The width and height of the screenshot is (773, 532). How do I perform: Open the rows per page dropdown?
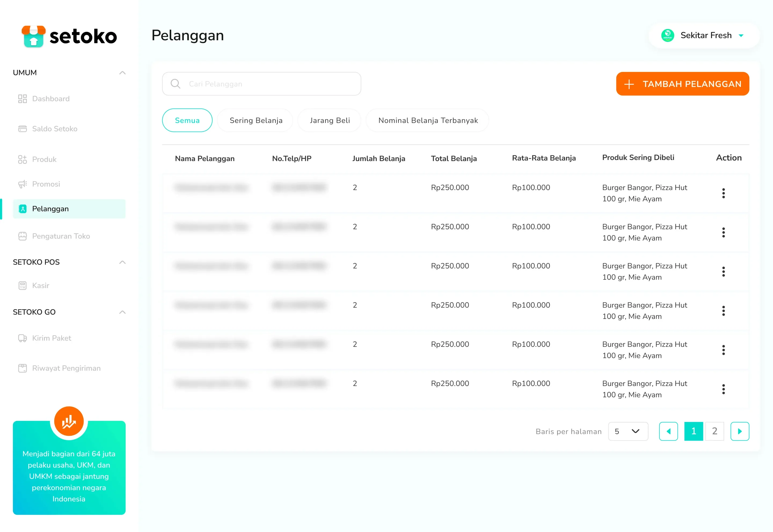tap(628, 431)
